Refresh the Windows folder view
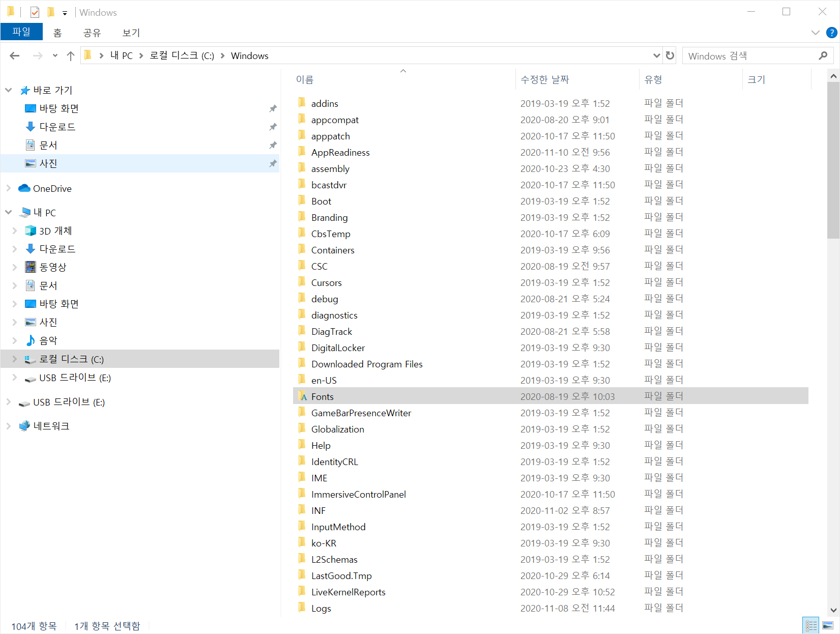Viewport: 840px width, 634px height. pyautogui.click(x=670, y=55)
